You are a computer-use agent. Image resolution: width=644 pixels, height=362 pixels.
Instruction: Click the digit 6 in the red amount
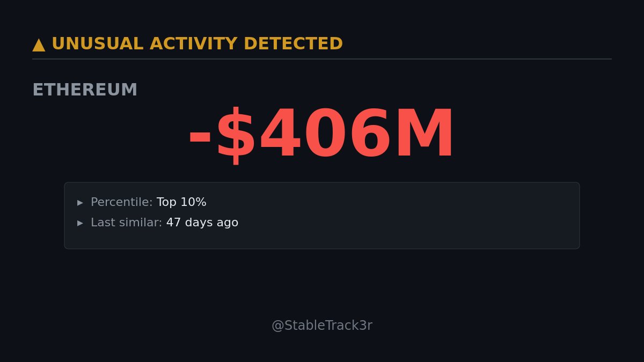click(369, 135)
